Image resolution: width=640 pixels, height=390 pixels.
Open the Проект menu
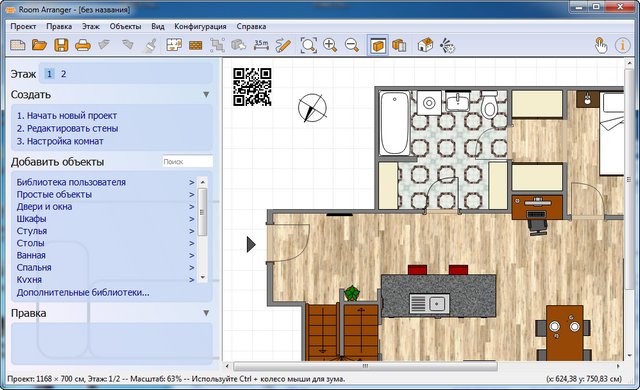point(23,26)
